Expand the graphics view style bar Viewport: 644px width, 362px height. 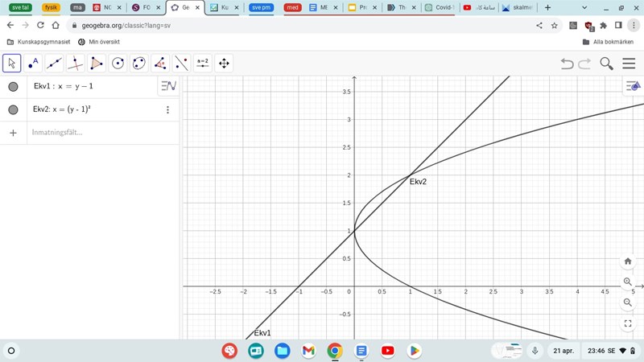[x=634, y=86]
